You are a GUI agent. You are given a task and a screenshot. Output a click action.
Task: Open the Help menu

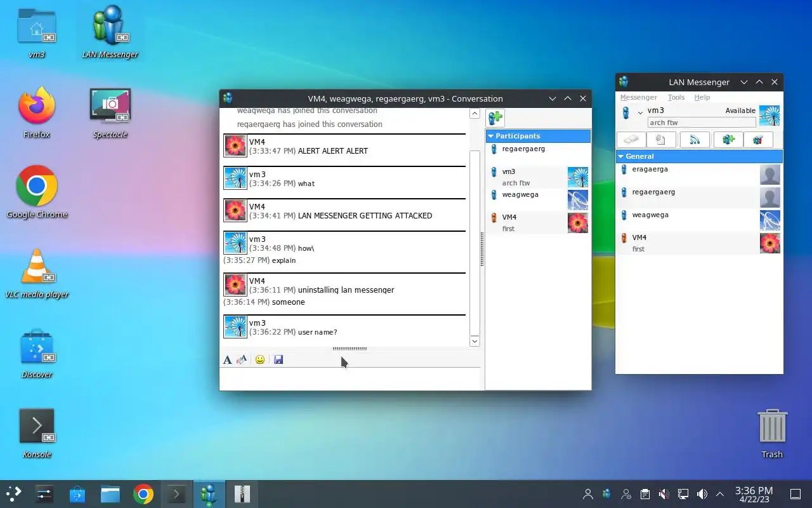[x=702, y=98]
